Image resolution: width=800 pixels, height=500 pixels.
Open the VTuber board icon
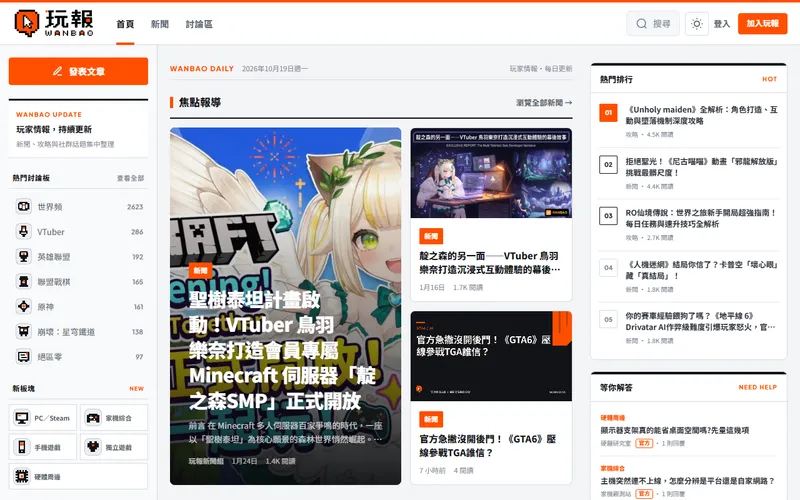click(x=23, y=232)
